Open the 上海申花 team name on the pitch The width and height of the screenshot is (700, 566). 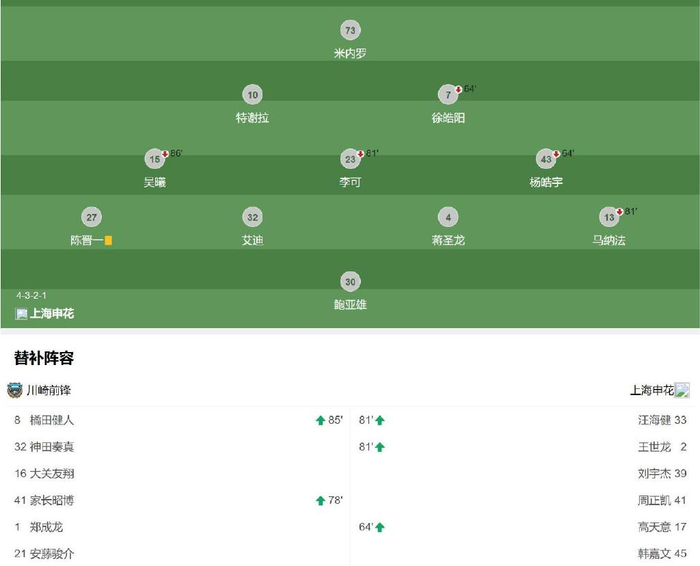(51, 313)
